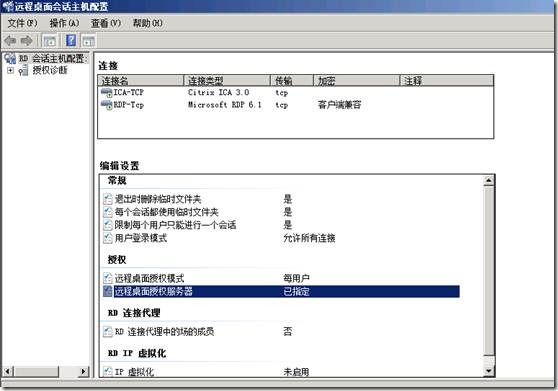Click the 未启用 value
558x391 pixels.
296,371
